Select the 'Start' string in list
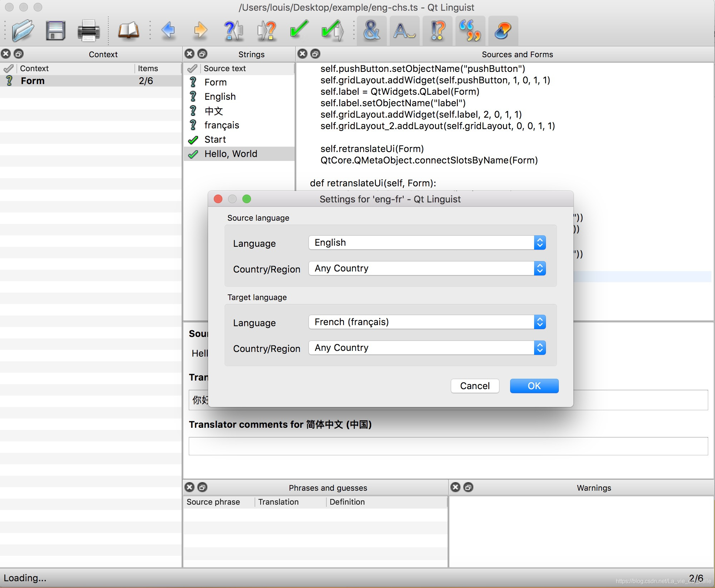 pyautogui.click(x=215, y=139)
